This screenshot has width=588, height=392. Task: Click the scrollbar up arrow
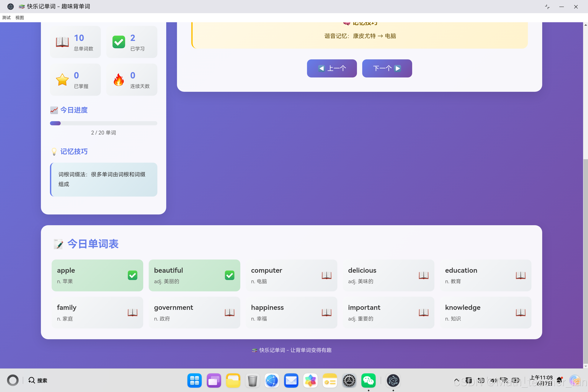(586, 25)
